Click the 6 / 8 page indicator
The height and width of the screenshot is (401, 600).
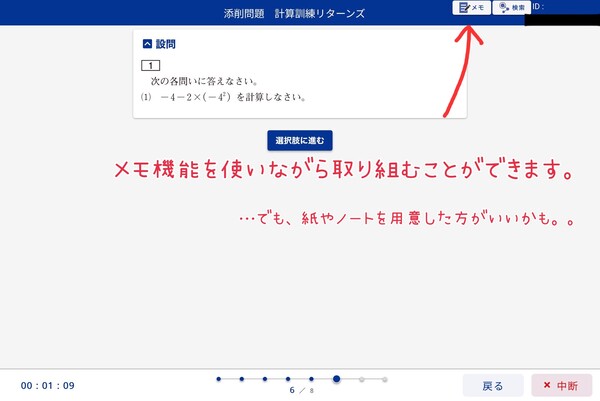300,391
